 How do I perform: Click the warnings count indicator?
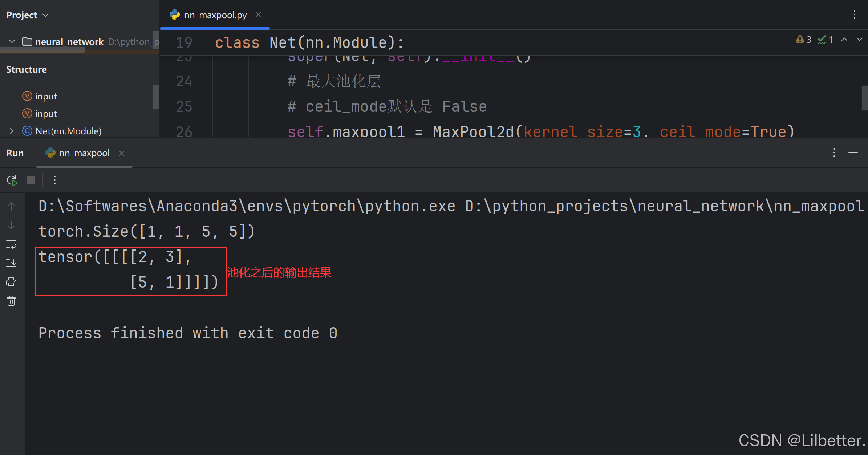(x=803, y=40)
